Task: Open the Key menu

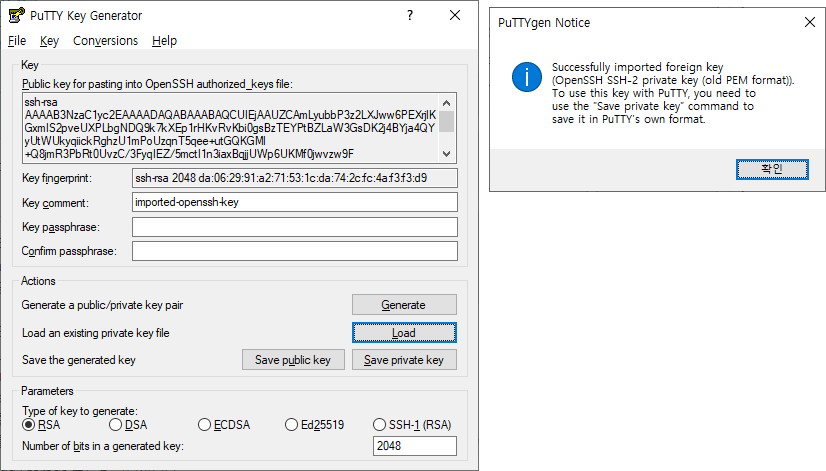Action: (x=49, y=41)
